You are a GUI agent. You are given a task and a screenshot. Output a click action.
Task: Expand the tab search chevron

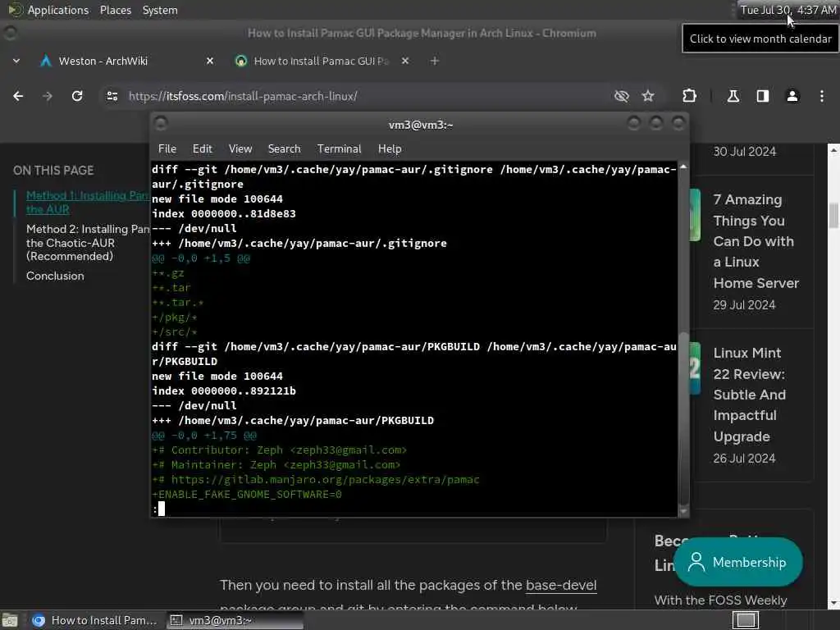click(16, 61)
